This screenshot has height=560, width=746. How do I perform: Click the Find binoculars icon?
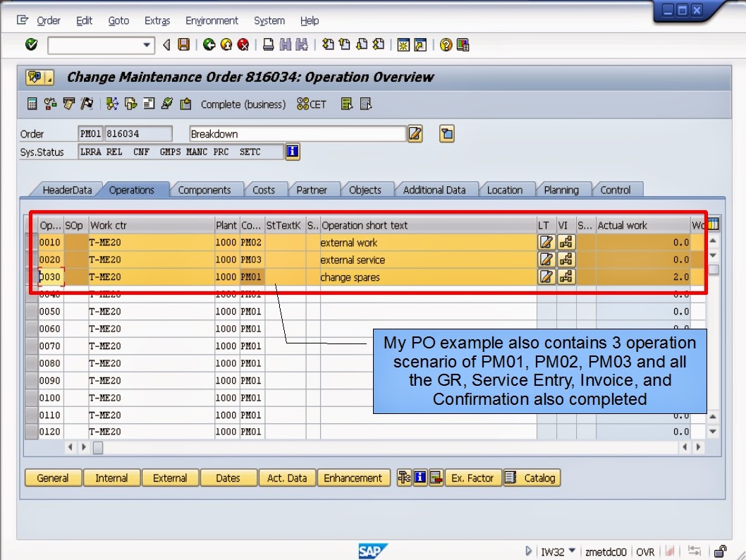coord(285,44)
